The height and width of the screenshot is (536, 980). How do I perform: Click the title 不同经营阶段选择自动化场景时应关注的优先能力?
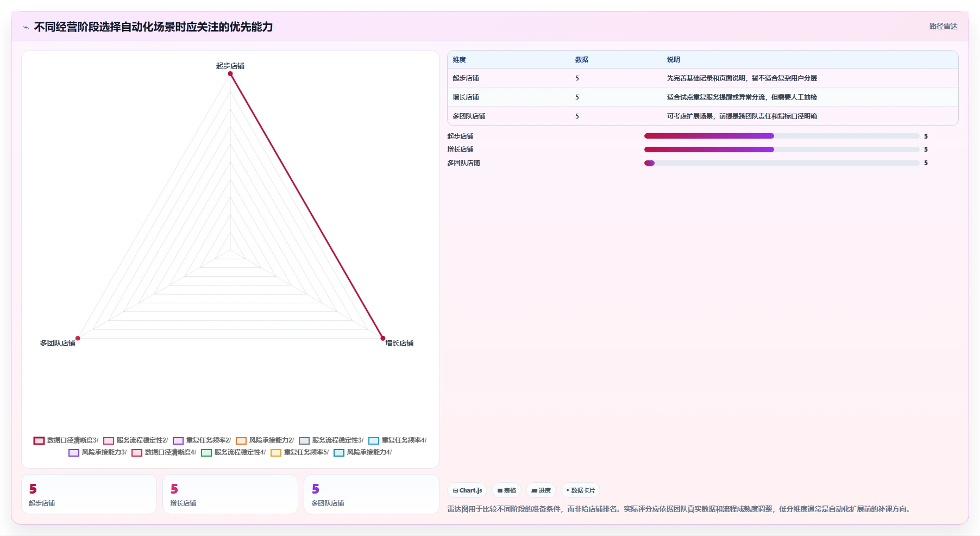pos(153,27)
